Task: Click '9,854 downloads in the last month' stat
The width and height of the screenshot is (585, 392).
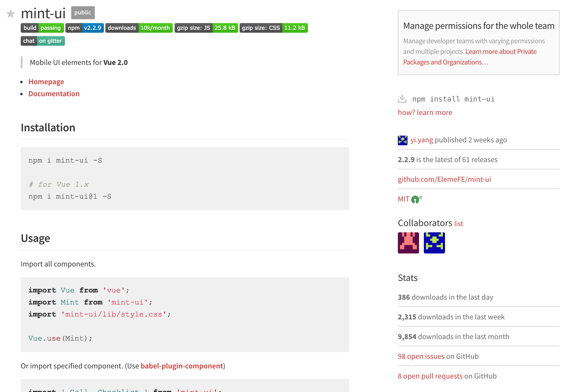Action: (x=453, y=336)
